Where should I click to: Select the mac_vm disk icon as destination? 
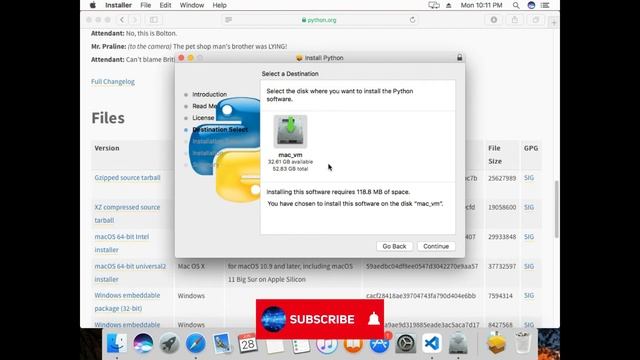290,131
